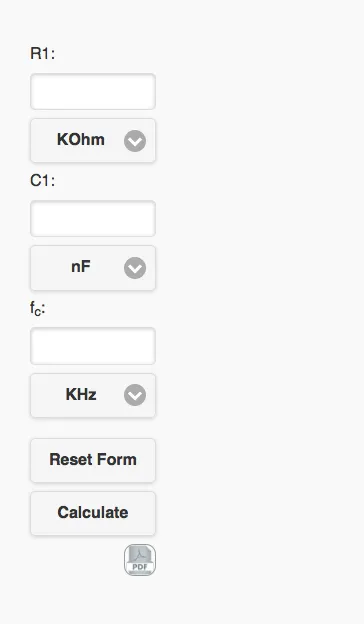
Task: Open the fc frequency unit dropdown
Action: (x=93, y=395)
